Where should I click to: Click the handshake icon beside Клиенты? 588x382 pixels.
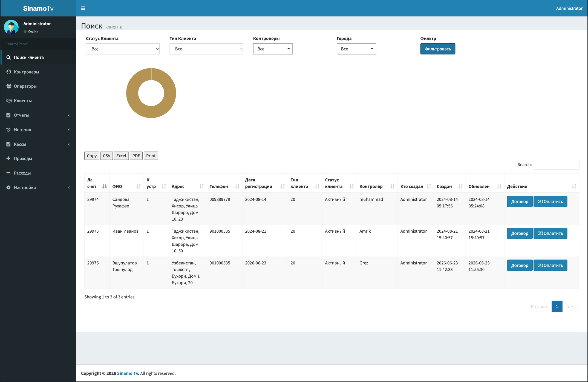pyautogui.click(x=9, y=101)
